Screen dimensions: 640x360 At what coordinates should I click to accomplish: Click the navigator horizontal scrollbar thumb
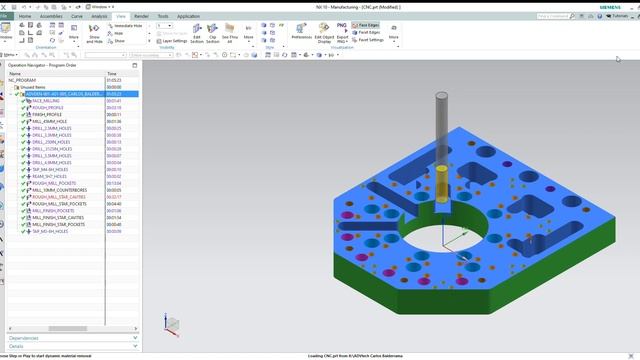coord(68,328)
